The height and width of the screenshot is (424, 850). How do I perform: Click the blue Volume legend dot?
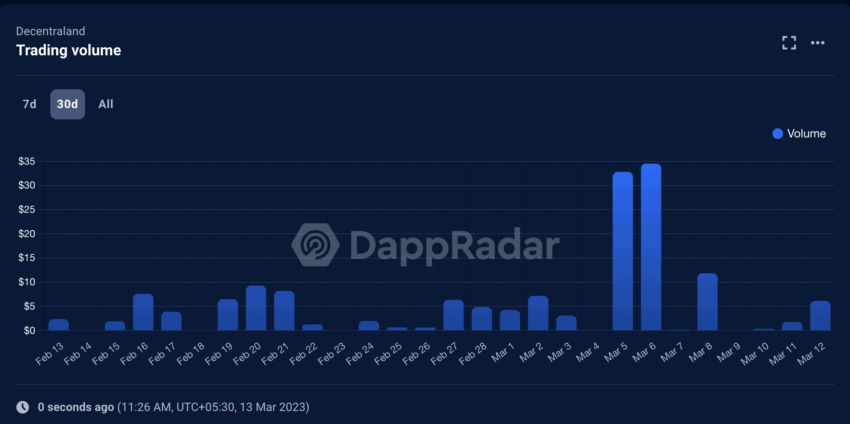click(x=777, y=133)
